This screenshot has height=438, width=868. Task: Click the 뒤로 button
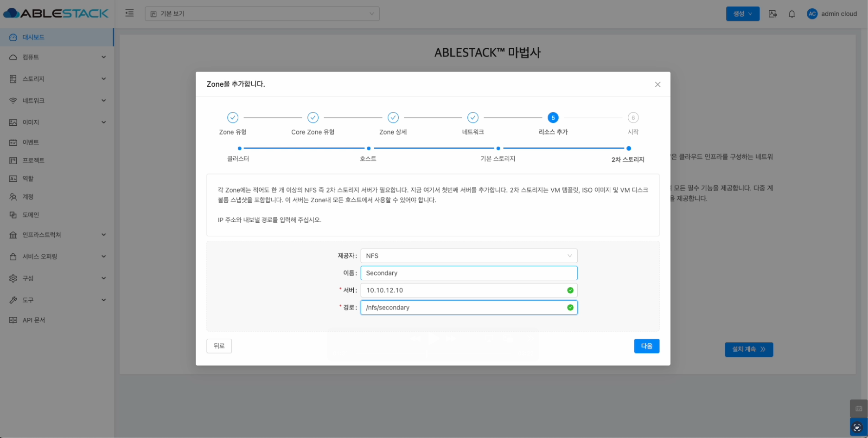[219, 346]
